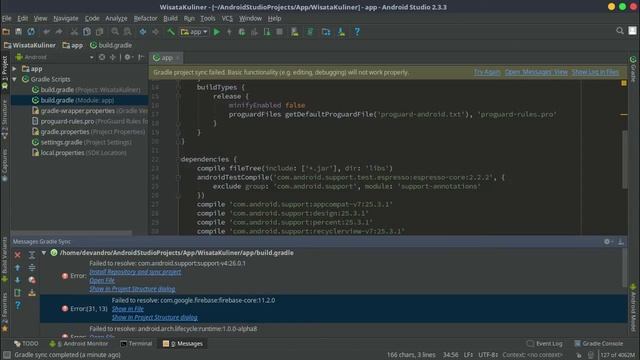Image resolution: width=640 pixels, height=360 pixels.
Task: Collapse the Gradle Scripts tree node
Action: (15, 79)
